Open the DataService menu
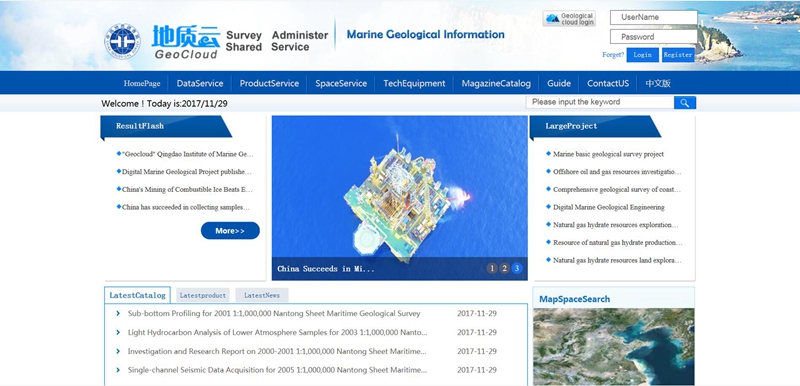Image resolution: width=800 pixels, height=386 pixels. click(200, 84)
